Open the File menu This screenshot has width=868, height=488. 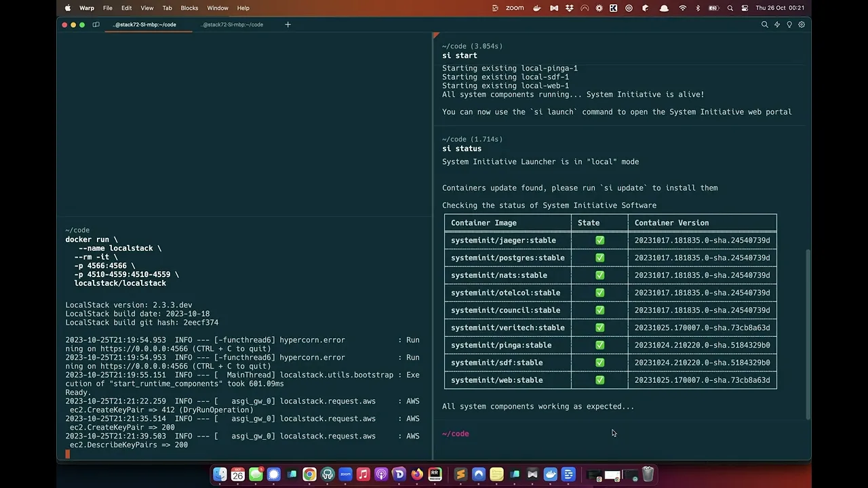pyautogui.click(x=107, y=8)
